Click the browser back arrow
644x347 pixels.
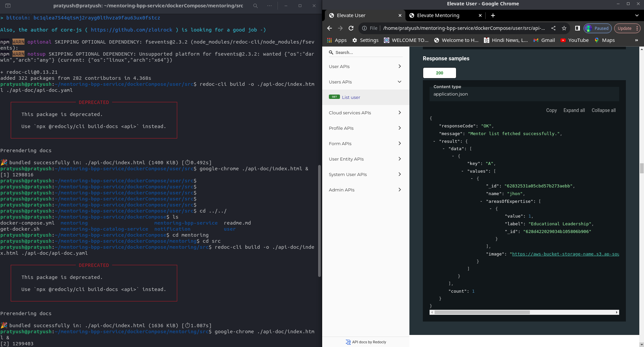330,28
